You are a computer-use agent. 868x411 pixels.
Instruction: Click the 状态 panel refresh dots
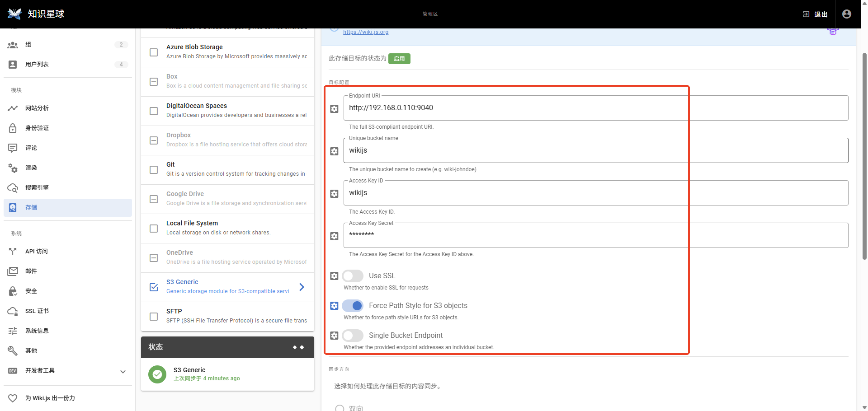[x=298, y=347]
